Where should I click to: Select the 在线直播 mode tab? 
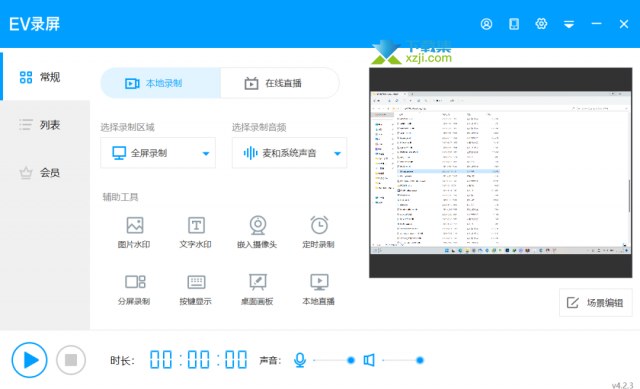280,83
